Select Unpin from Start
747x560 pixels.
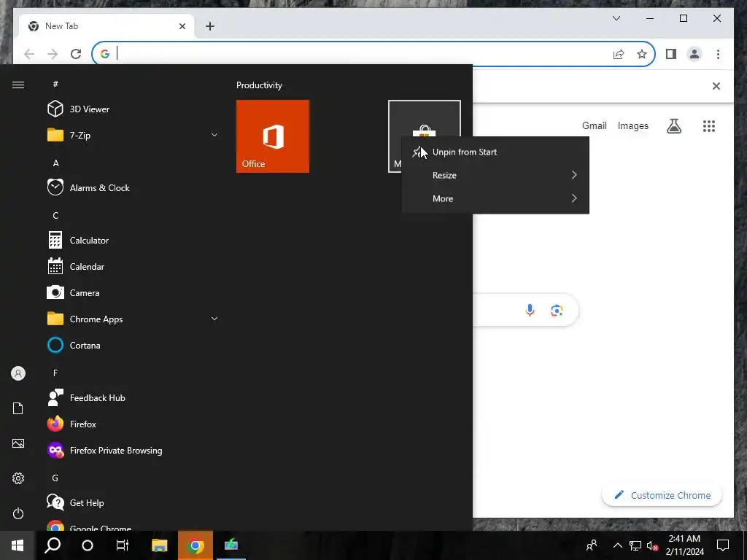tap(495, 152)
